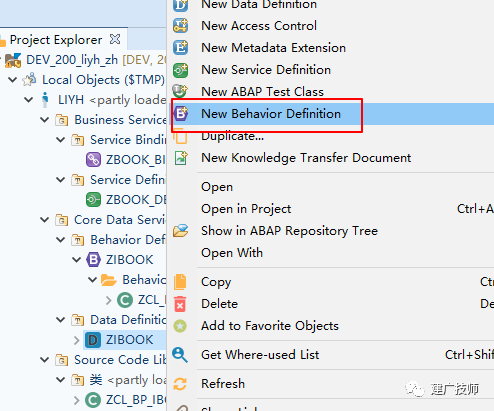Click the LIYH user icon

pos(45,100)
